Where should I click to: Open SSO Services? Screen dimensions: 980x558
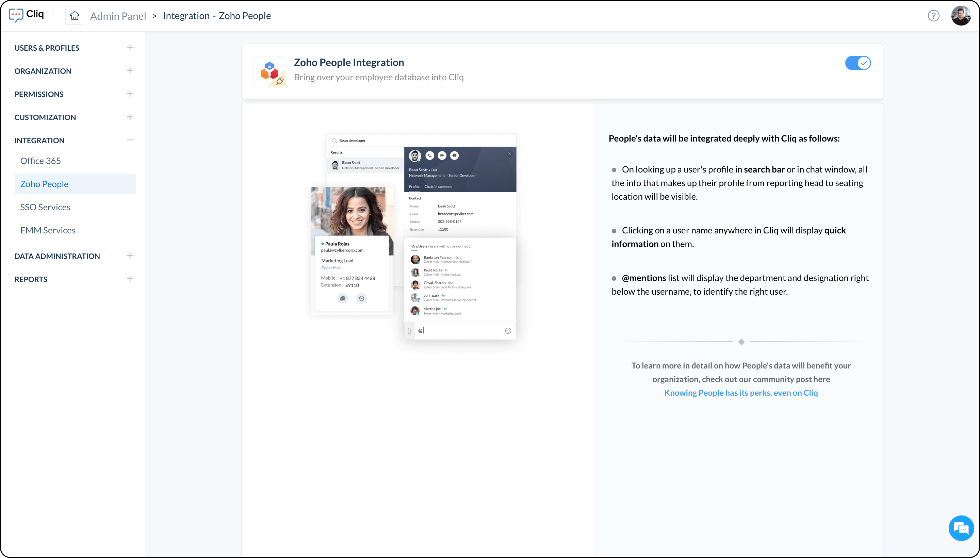coord(45,207)
